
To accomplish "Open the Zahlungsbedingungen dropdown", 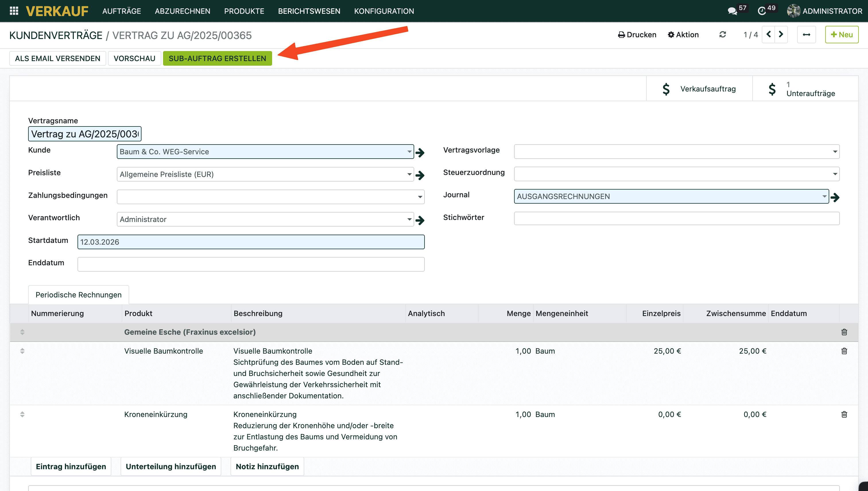I will [420, 197].
